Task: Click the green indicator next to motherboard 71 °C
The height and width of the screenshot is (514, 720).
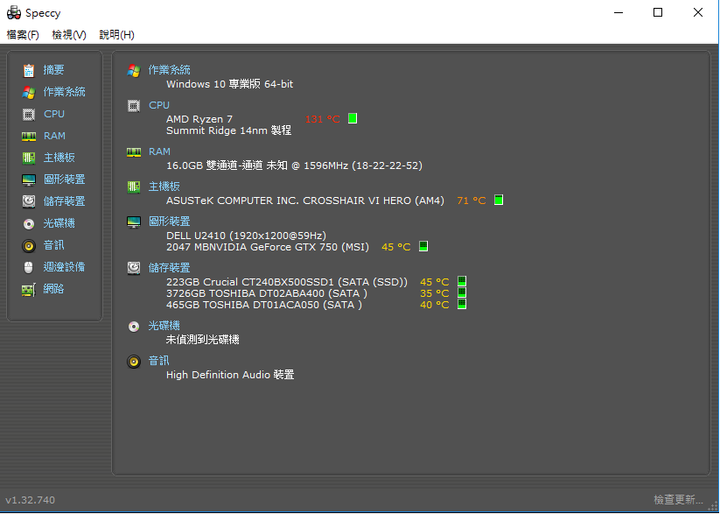Action: coord(498,200)
